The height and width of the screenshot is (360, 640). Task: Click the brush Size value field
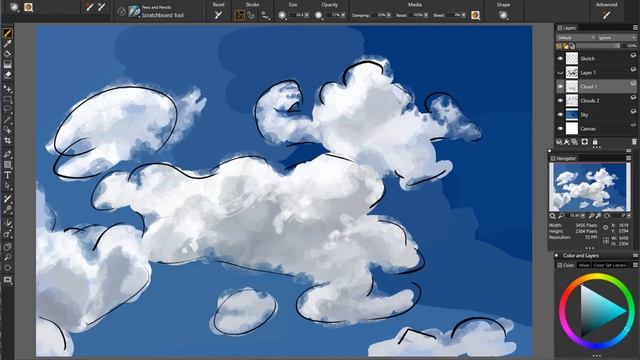(x=297, y=16)
